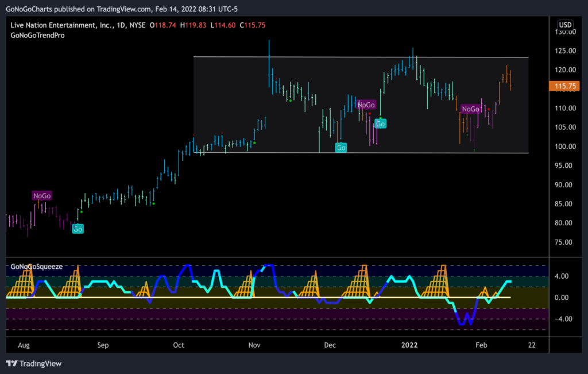Click the 100.00 price axis label
This screenshot has height=374, width=588.
565,146
